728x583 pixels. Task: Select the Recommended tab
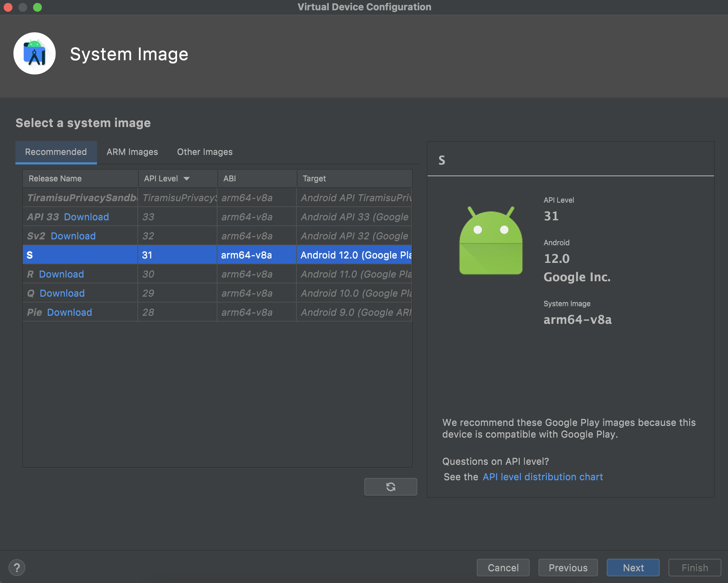(x=56, y=152)
